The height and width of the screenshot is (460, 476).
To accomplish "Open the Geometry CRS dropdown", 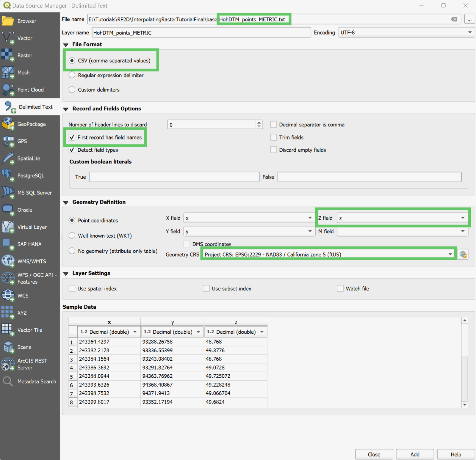I will point(450,254).
